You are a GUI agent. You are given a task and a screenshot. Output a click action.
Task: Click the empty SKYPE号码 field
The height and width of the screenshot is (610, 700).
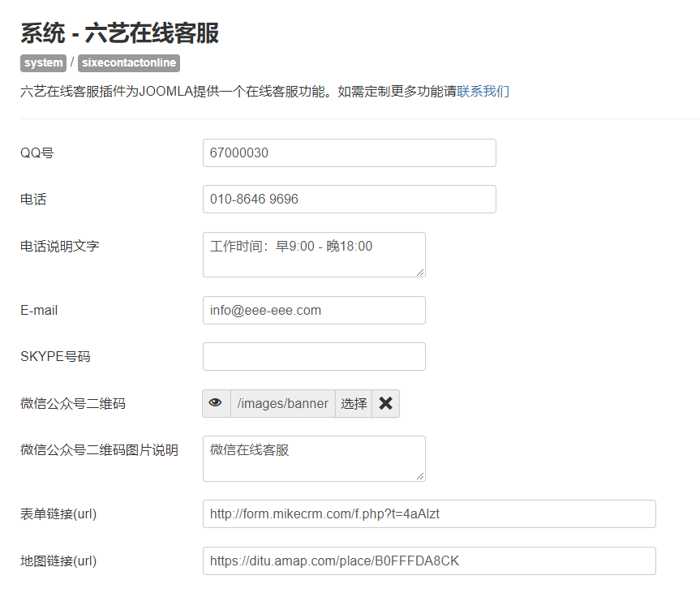point(313,356)
